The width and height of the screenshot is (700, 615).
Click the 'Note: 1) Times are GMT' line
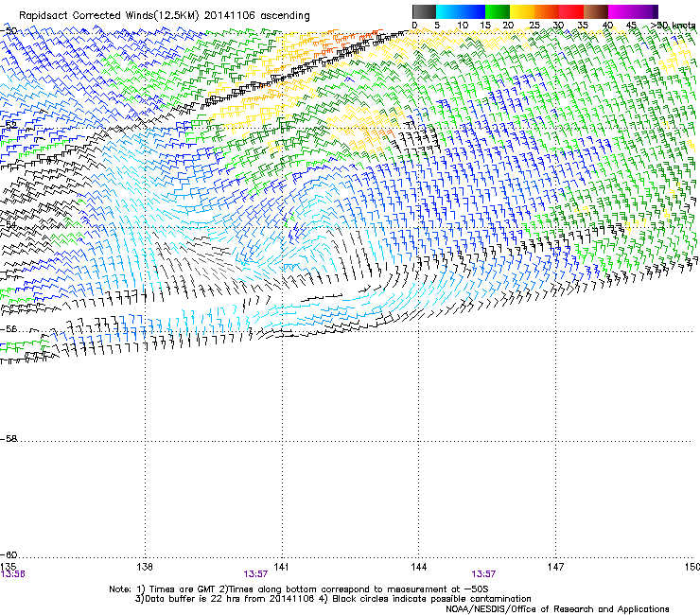[x=298, y=589]
